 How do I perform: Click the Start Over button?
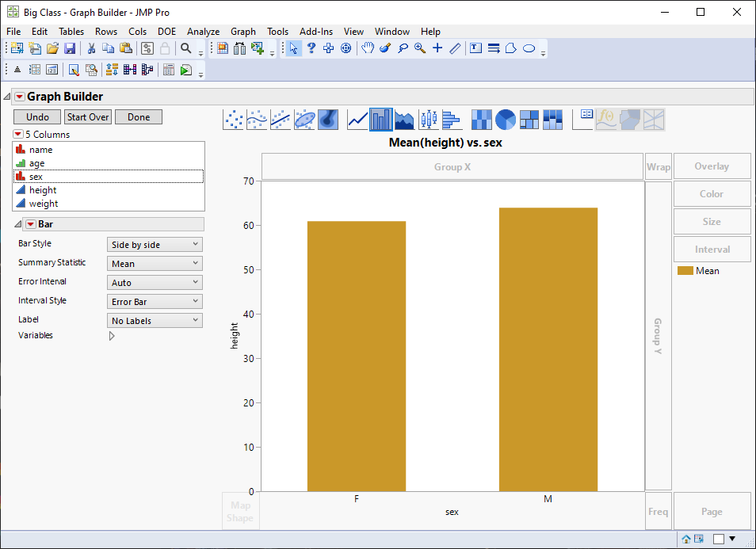click(x=87, y=117)
